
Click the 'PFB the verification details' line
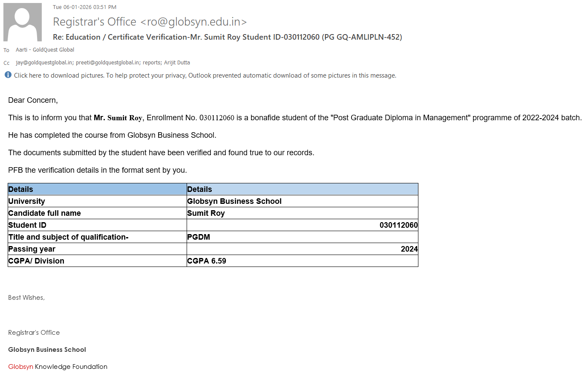point(98,170)
